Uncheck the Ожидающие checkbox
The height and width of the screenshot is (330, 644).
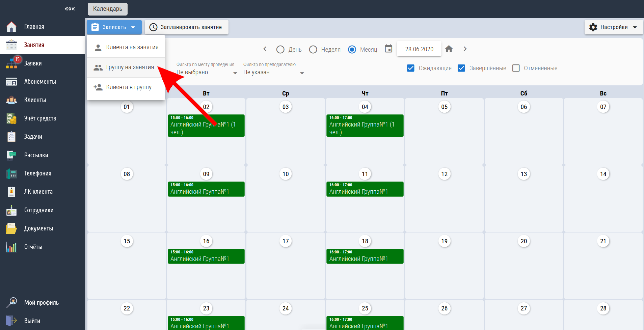(x=411, y=68)
